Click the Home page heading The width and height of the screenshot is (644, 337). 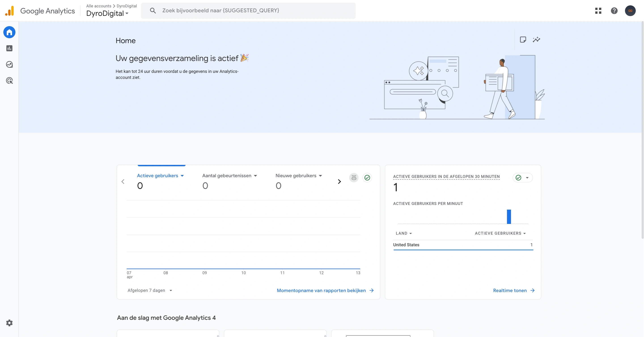pos(125,40)
